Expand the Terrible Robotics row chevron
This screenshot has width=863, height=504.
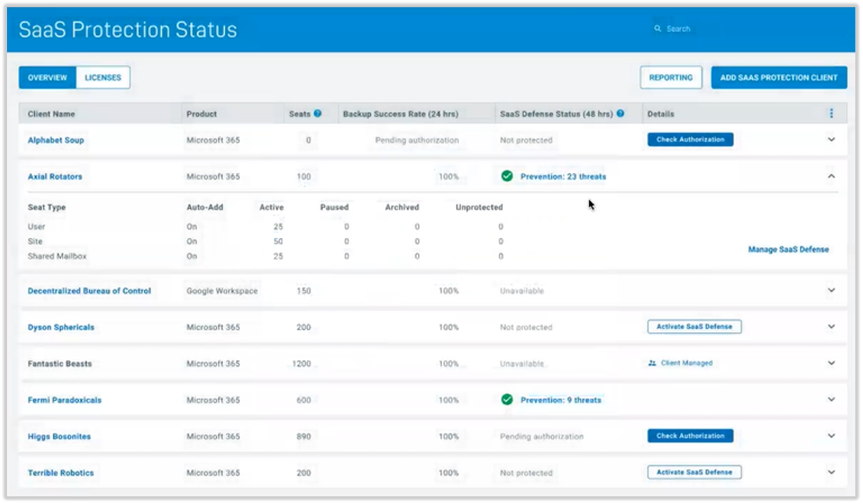click(x=831, y=472)
